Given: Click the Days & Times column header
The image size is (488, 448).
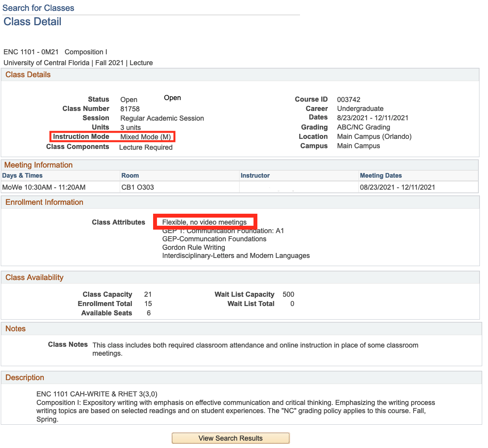Looking at the screenshot, I should click(x=22, y=175).
